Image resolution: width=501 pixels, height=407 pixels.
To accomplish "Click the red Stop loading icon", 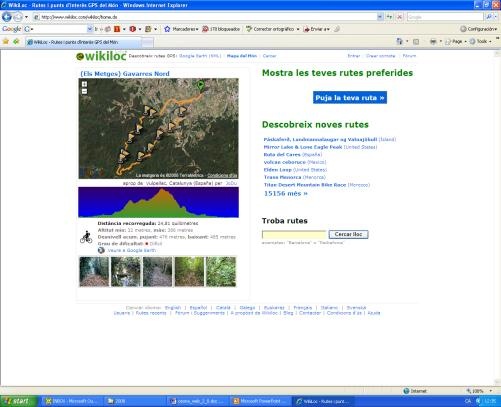I will [x=399, y=17].
